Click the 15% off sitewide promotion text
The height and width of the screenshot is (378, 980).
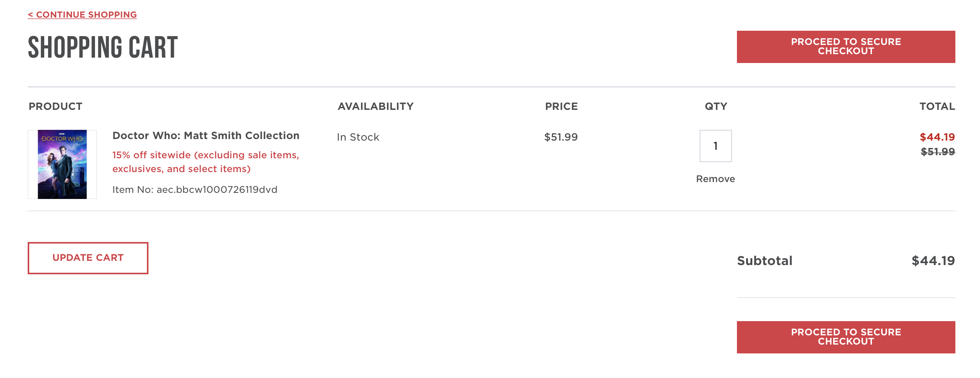point(205,162)
